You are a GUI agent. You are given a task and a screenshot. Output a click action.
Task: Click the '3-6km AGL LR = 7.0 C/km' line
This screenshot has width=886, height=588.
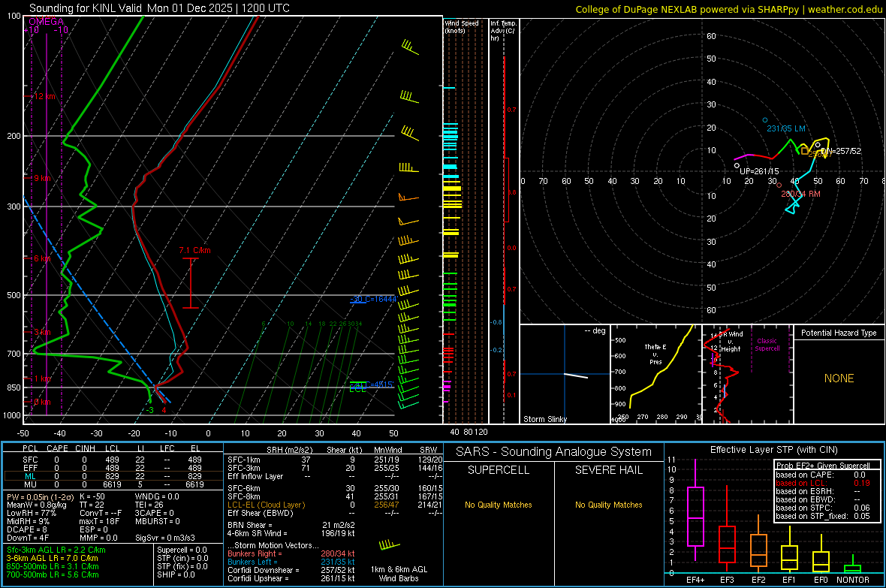(53, 558)
